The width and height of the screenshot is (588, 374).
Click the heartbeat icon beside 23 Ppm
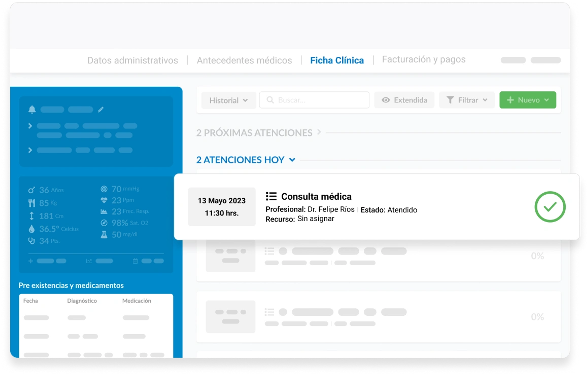104,201
